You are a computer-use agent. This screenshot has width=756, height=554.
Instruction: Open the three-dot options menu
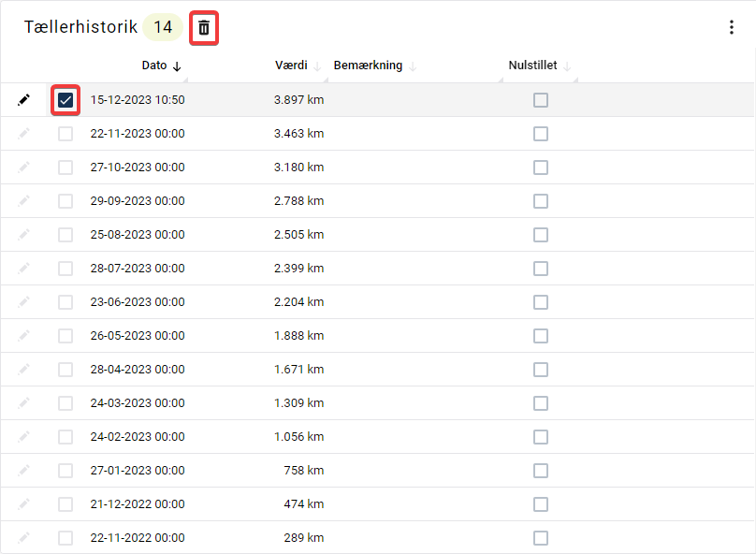click(732, 27)
